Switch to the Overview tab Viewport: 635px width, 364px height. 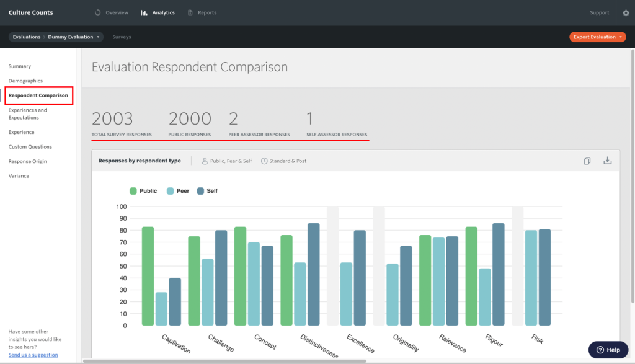pos(112,13)
